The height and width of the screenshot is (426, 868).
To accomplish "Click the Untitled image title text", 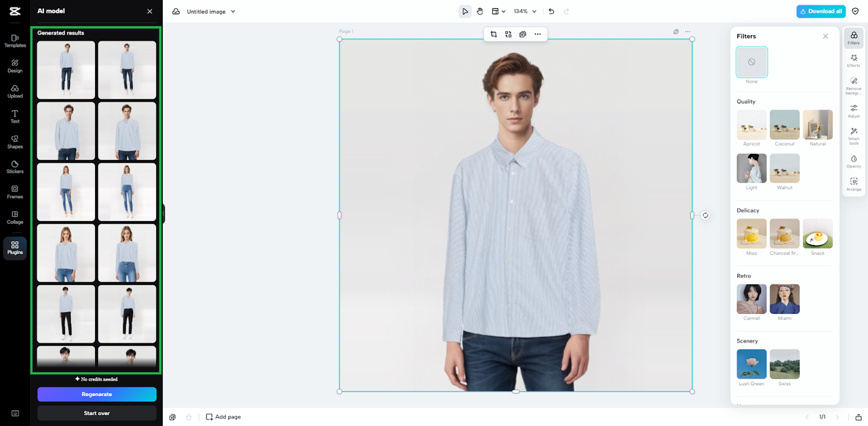I will tap(206, 12).
